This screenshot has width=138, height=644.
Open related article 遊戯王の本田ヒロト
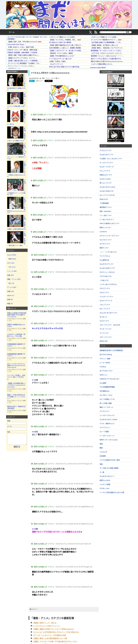(53, 629)
